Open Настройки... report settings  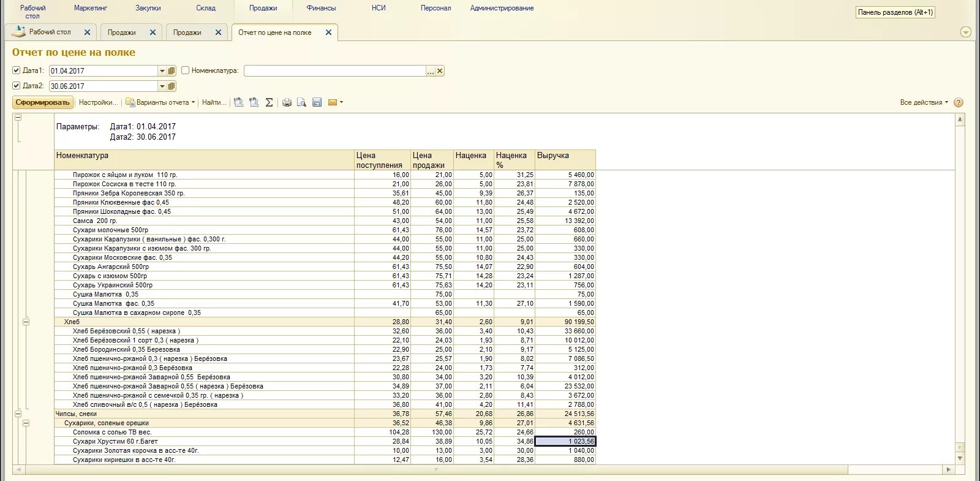coord(98,102)
